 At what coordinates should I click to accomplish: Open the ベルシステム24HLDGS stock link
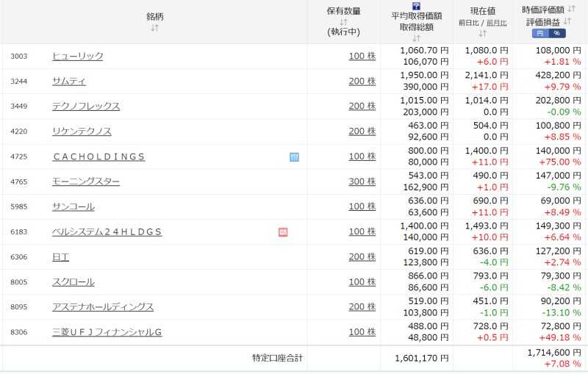[107, 232]
